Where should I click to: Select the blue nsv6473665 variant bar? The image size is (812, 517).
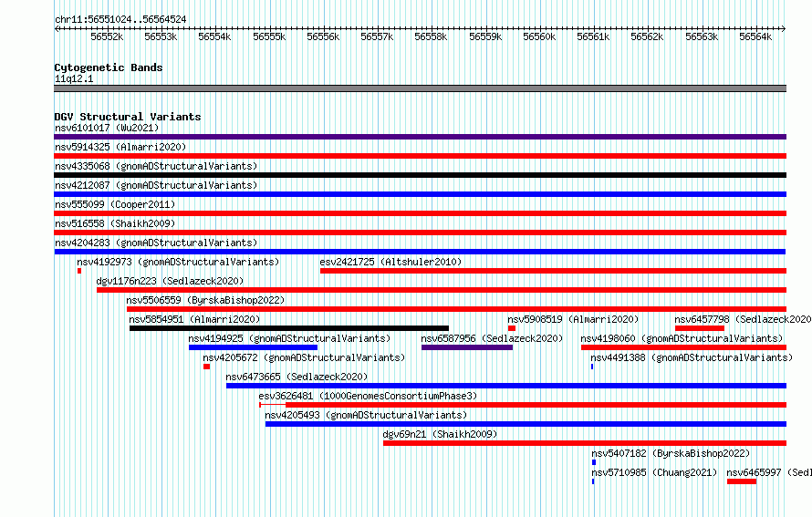coord(506,386)
